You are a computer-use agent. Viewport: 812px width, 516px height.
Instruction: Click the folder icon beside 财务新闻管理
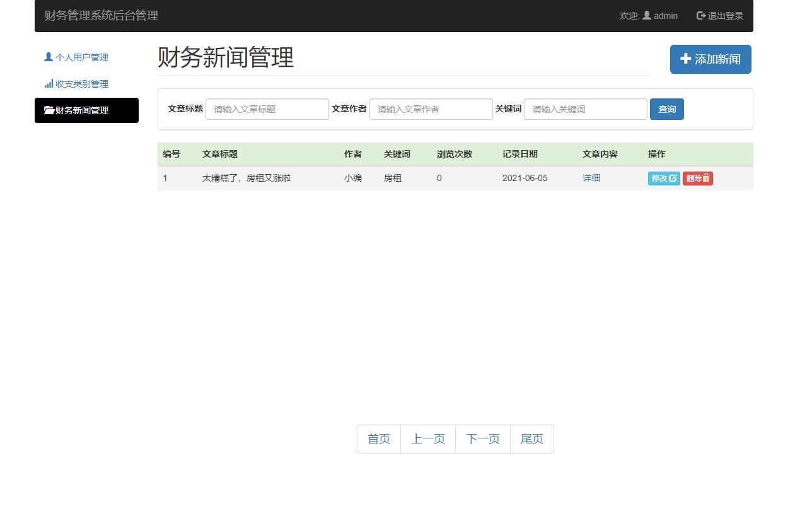tap(50, 110)
